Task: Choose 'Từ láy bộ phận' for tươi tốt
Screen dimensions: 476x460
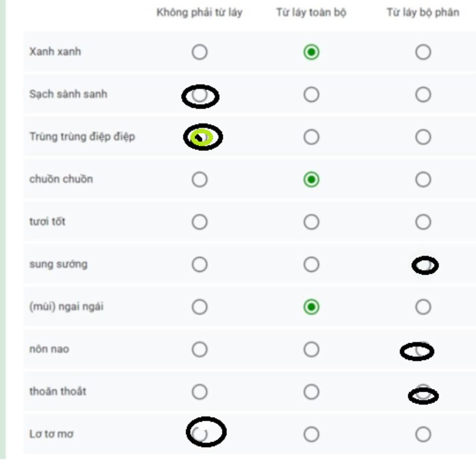Action: [x=423, y=222]
